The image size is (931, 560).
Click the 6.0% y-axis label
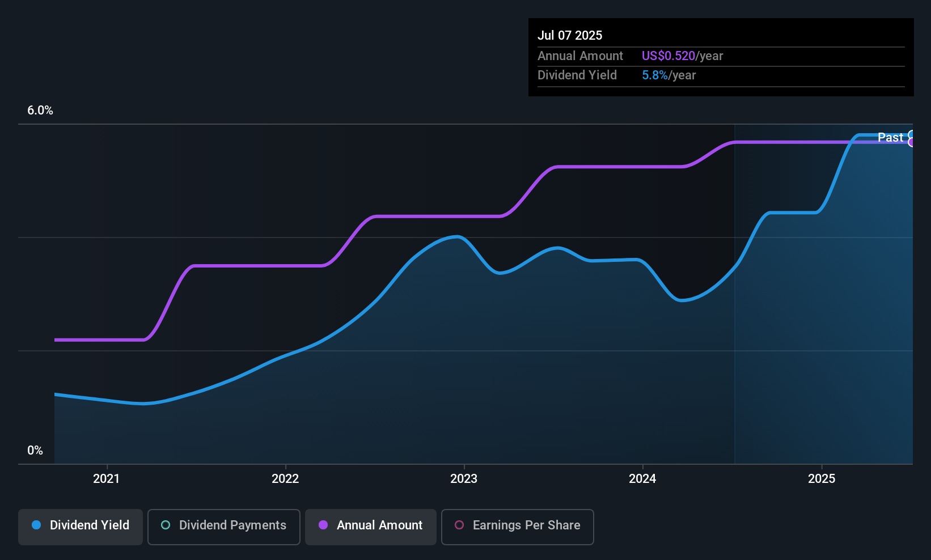(x=40, y=111)
